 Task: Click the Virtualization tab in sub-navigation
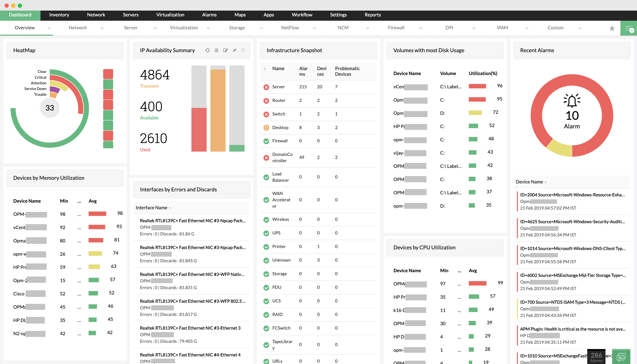[184, 28]
